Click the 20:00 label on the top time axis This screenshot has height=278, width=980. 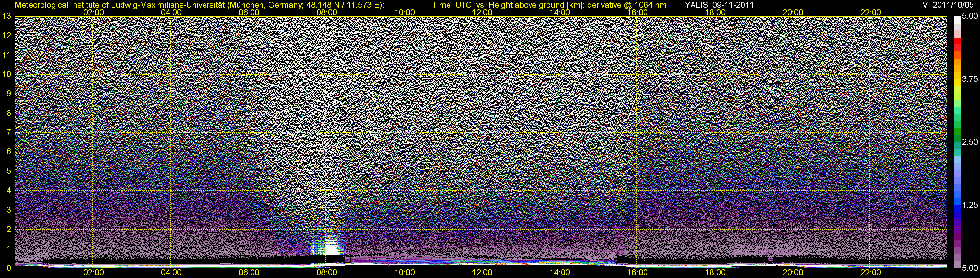(793, 12)
